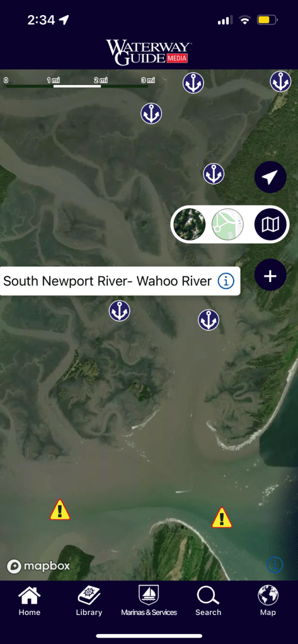Screen dimensions: 298x644
Task: Open the Library tab
Action: 89,601
